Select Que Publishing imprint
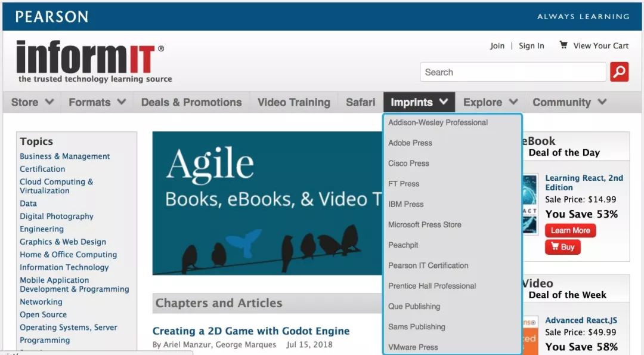This screenshot has height=355, width=644. 414,307
